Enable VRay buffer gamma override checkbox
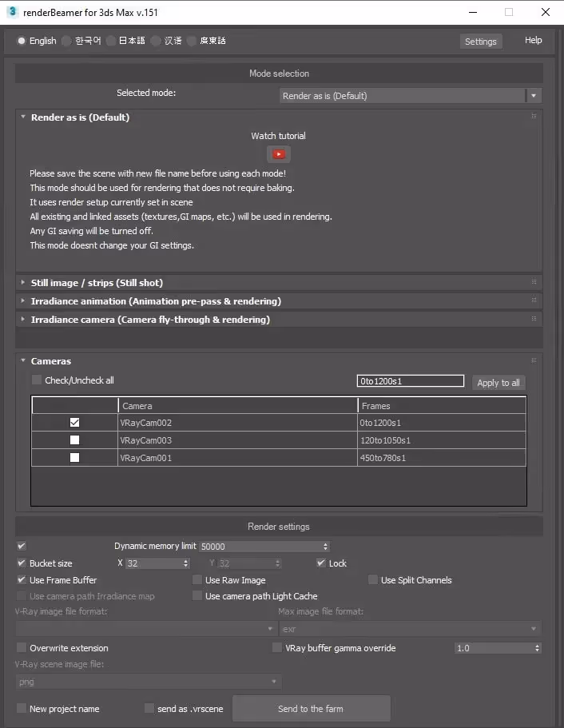 coord(277,647)
